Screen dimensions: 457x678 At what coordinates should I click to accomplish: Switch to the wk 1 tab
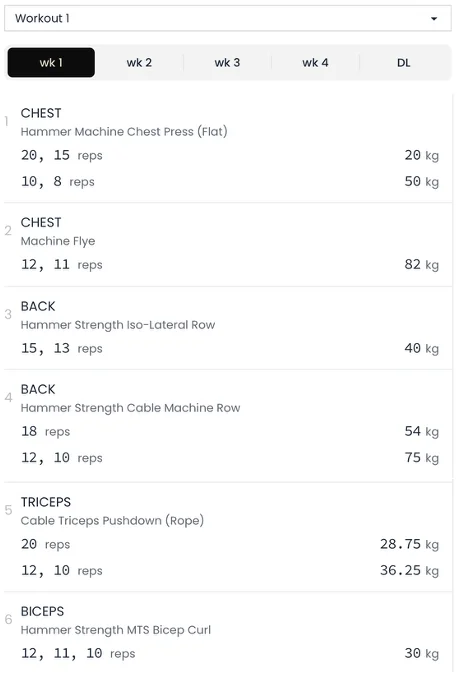(51, 63)
